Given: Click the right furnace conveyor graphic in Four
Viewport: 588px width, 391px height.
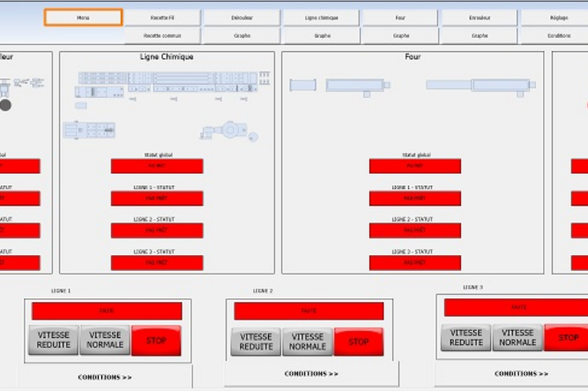Looking at the screenshot, I should [480, 86].
